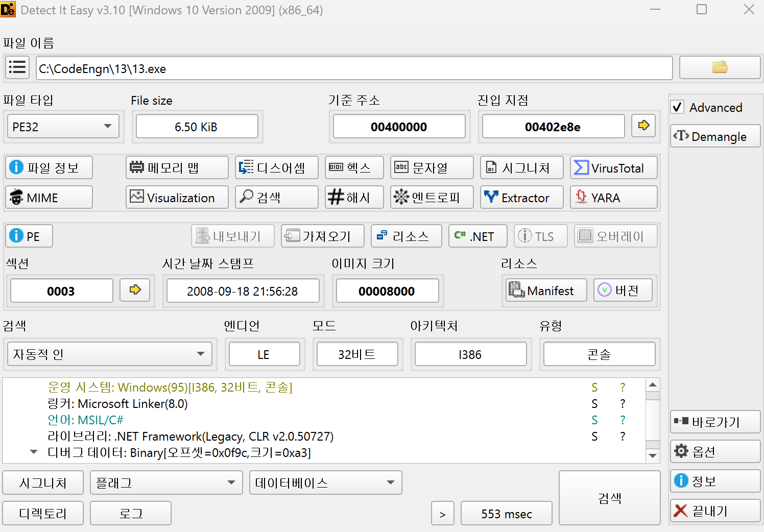
Task: Open the 버전 version resource
Action: click(x=623, y=290)
